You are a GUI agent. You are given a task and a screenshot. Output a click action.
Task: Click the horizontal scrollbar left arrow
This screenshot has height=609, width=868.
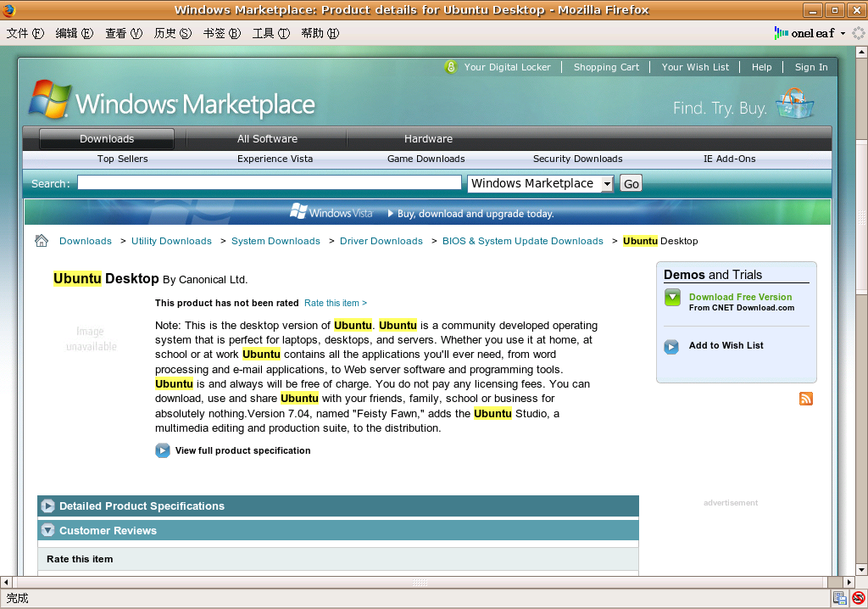[x=6, y=583]
